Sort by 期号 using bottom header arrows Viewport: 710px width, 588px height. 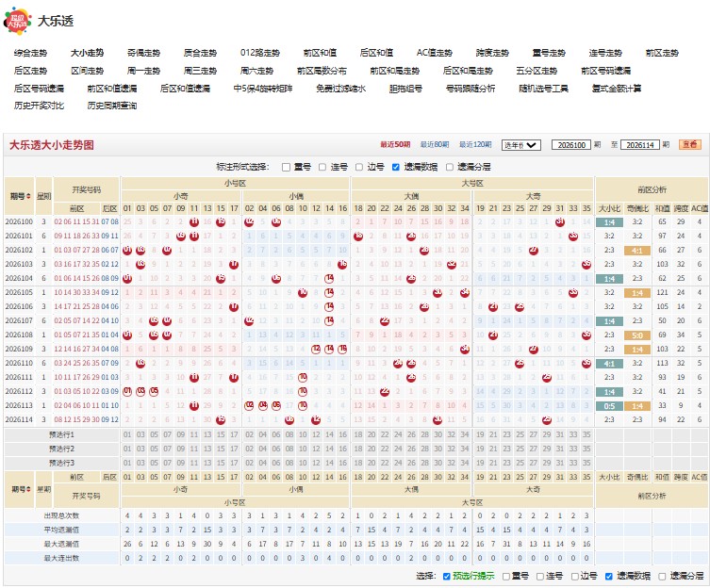[29, 489]
